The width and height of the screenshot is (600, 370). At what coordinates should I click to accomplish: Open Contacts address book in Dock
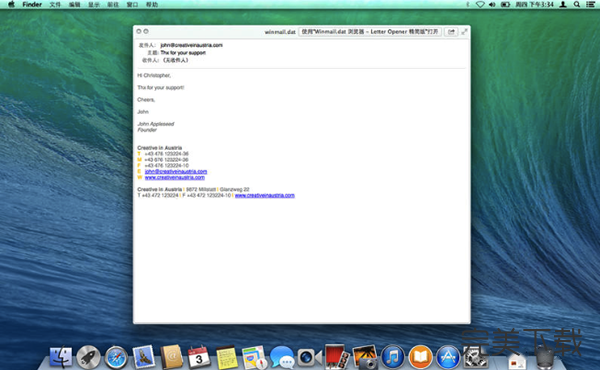tap(171, 357)
